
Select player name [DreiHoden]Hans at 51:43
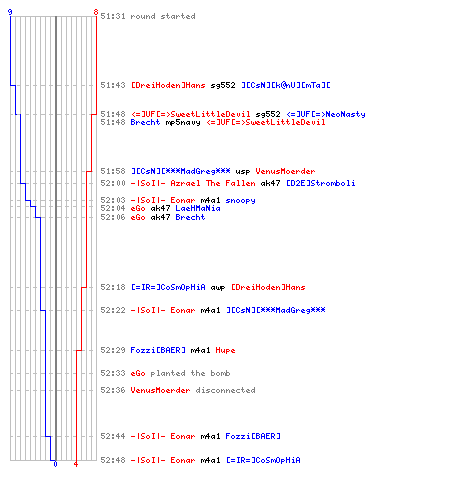168,85
